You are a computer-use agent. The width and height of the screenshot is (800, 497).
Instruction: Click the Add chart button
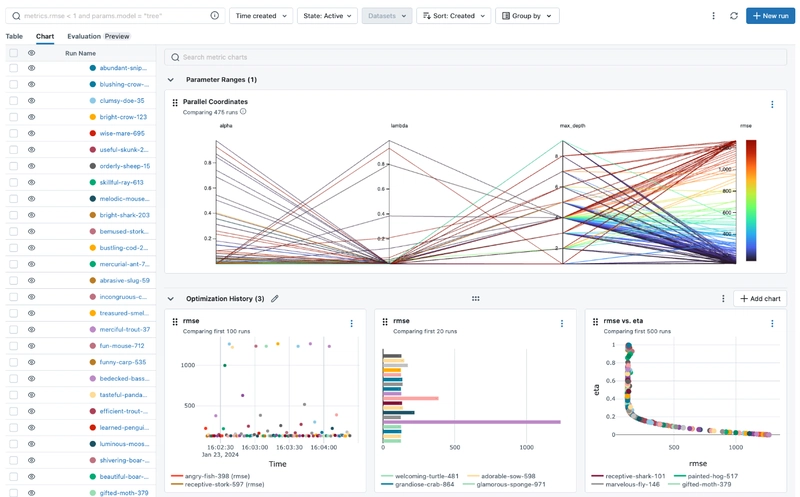coord(760,299)
